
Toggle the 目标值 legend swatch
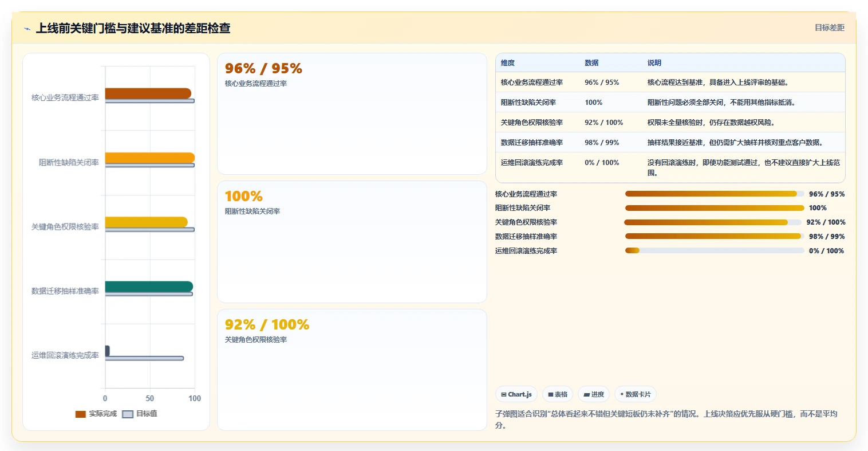click(x=128, y=414)
